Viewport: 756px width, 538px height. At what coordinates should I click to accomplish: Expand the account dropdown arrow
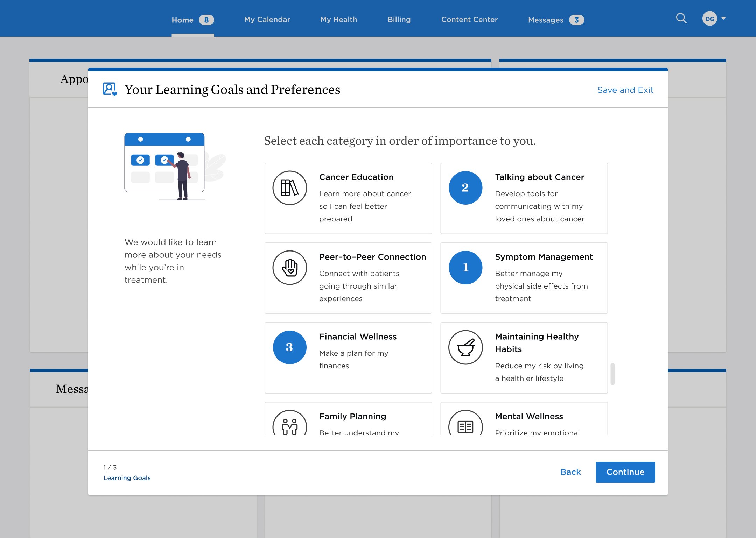point(723,18)
